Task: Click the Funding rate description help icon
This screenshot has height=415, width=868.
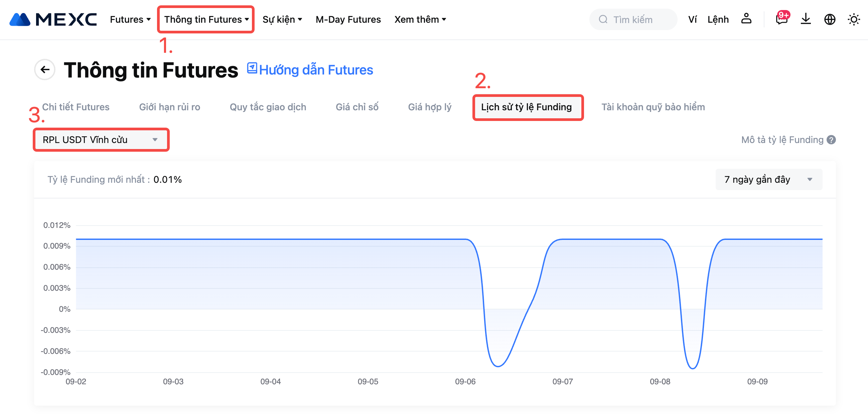Action: (831, 140)
